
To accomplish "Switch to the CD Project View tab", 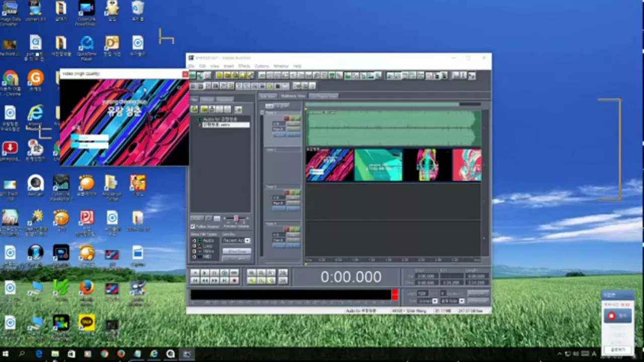I will [324, 96].
